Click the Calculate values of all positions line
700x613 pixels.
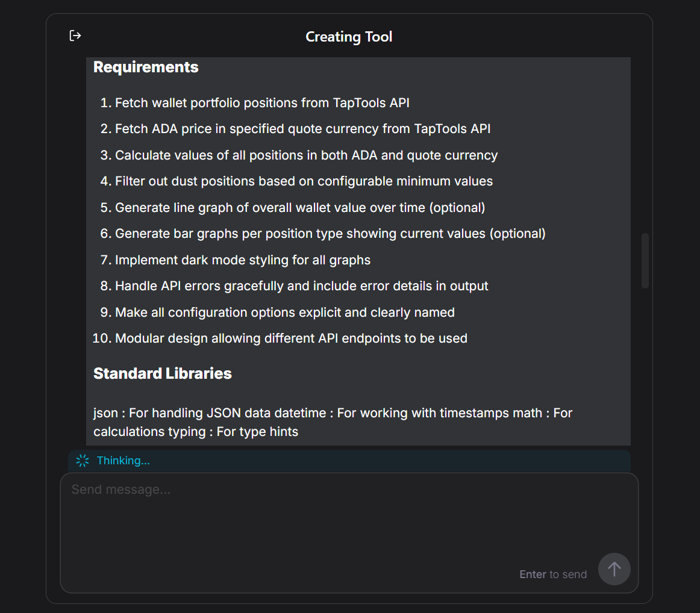pyautogui.click(x=306, y=155)
